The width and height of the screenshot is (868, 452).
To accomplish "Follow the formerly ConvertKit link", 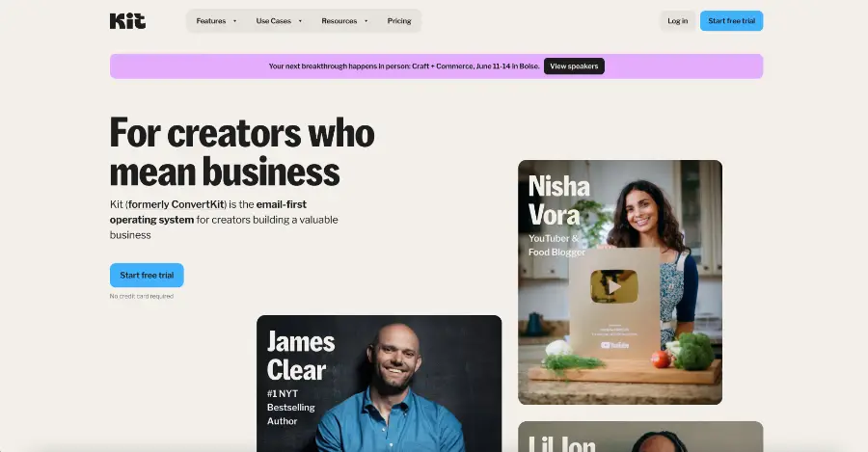I will tap(176, 204).
